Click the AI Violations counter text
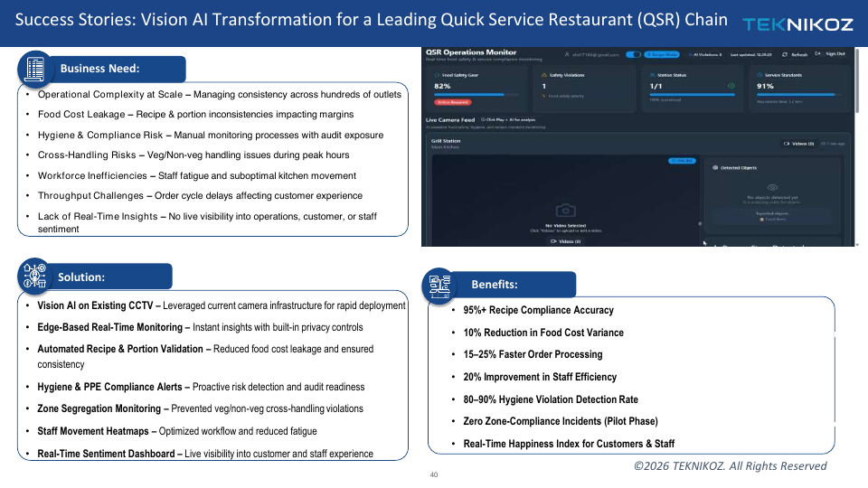This screenshot has height=488, width=868. pyautogui.click(x=705, y=55)
